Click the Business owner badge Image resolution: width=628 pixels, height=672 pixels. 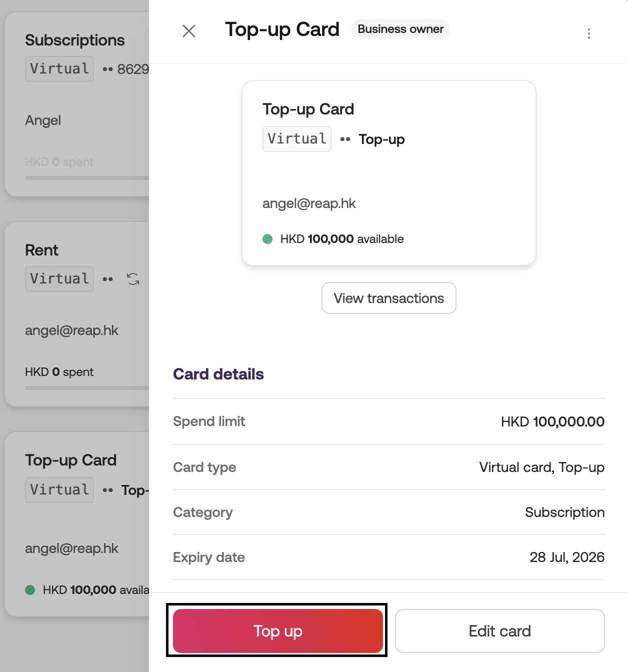(400, 29)
